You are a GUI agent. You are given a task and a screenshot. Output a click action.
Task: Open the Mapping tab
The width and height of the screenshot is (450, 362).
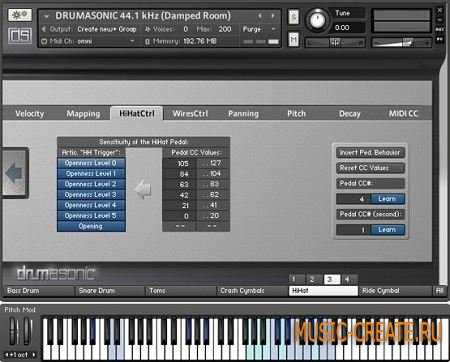(x=83, y=114)
